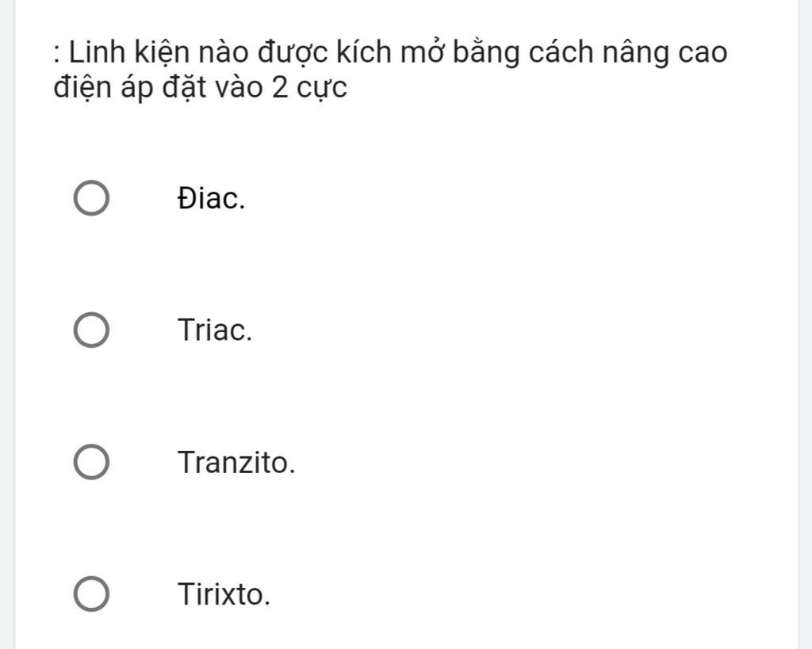
Task: Click the Triac. answer label text
Action: tap(215, 330)
